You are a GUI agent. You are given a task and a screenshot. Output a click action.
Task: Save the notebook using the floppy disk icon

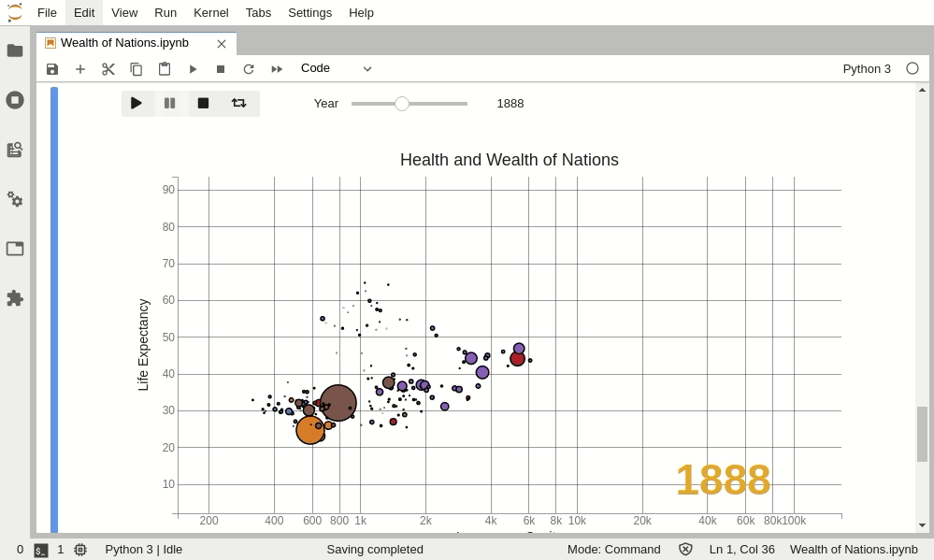pos(52,68)
